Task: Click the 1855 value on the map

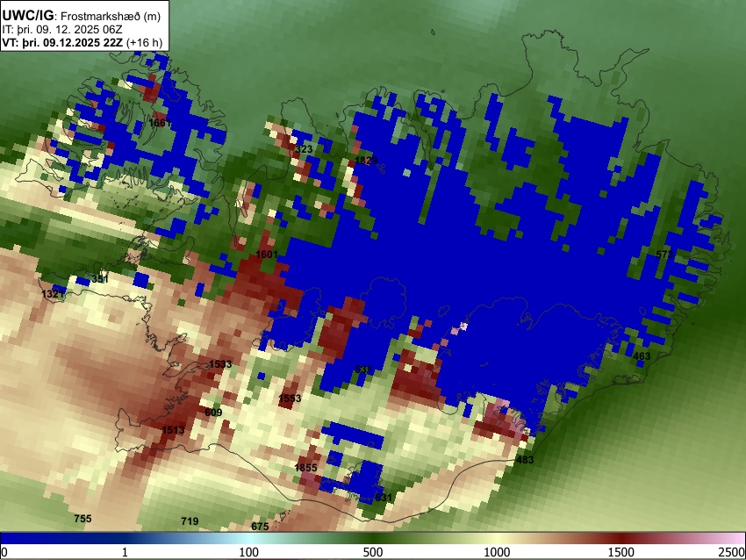Action: coord(305,467)
